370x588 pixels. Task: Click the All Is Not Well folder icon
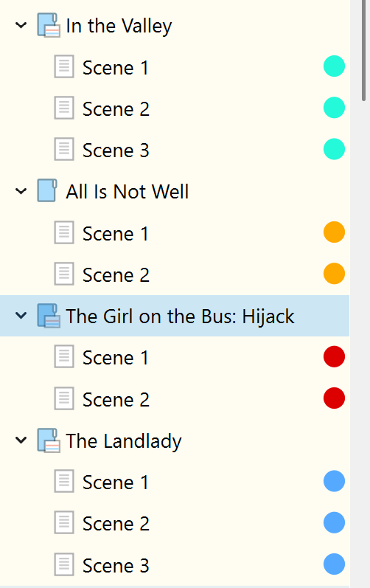47,191
